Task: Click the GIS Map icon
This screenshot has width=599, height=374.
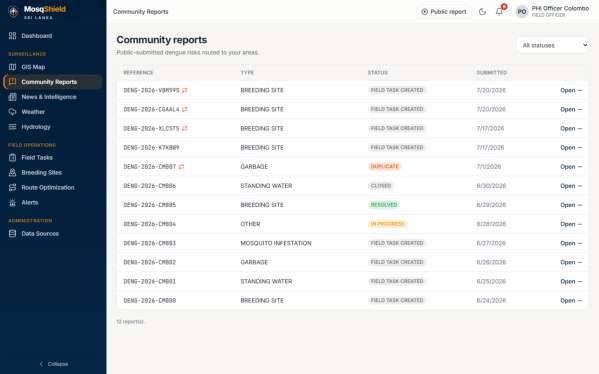Action: [x=13, y=67]
